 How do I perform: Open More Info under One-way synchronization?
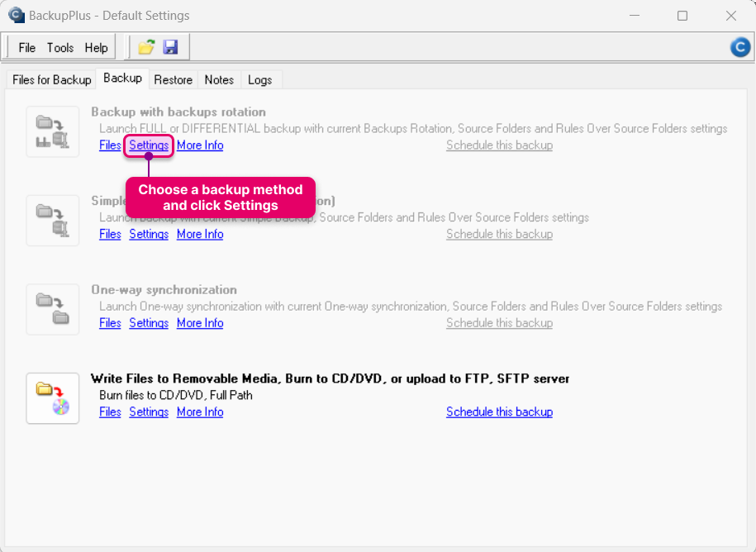click(200, 323)
